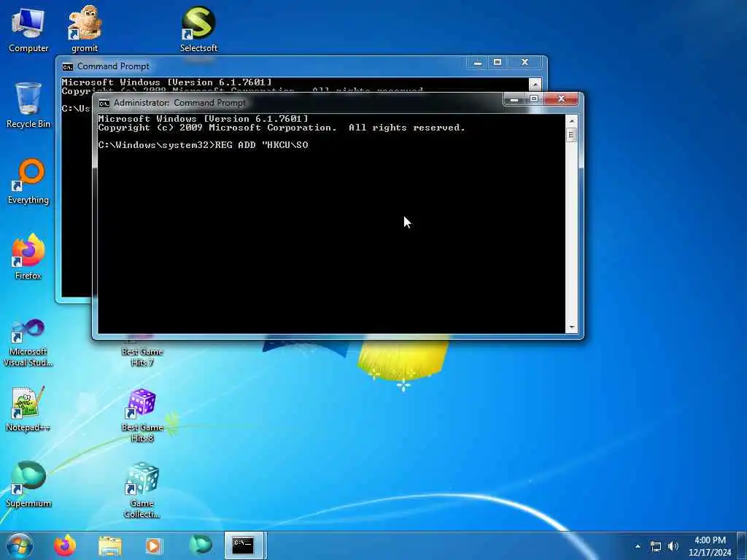Screen dimensions: 747x560
Task: Click the Administrator: Command Prompt title bar
Action: coord(300,102)
